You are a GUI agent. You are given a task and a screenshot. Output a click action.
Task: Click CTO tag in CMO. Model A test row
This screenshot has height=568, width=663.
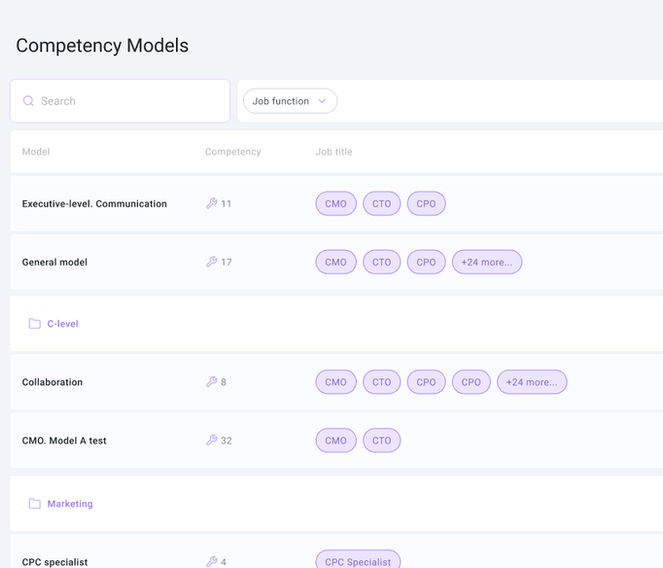pos(381,440)
